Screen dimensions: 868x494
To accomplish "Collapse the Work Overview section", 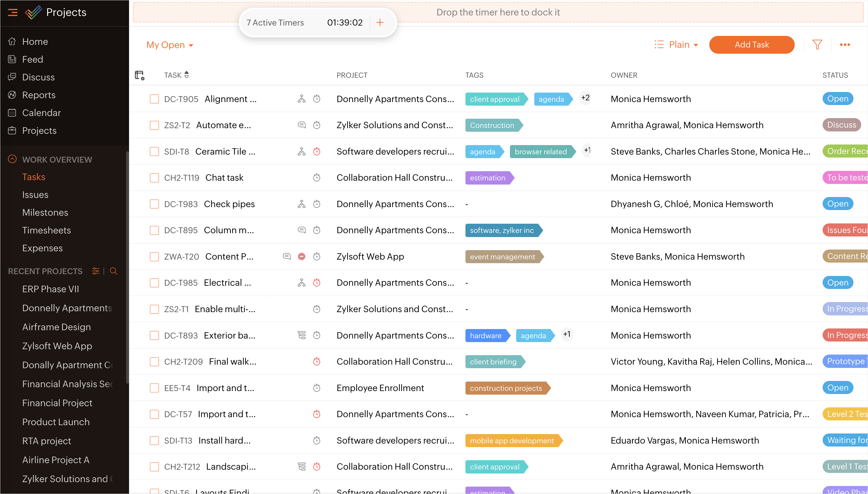I will click(12, 159).
